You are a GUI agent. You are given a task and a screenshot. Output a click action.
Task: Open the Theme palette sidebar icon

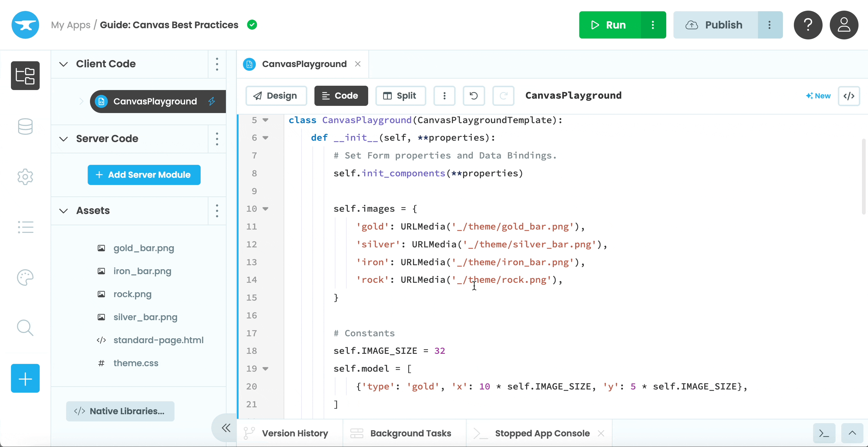[x=25, y=278]
